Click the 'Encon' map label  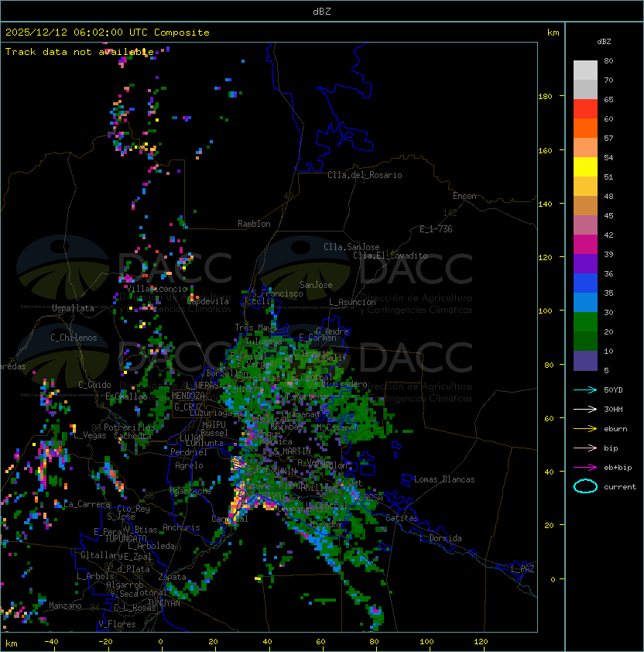(x=464, y=196)
